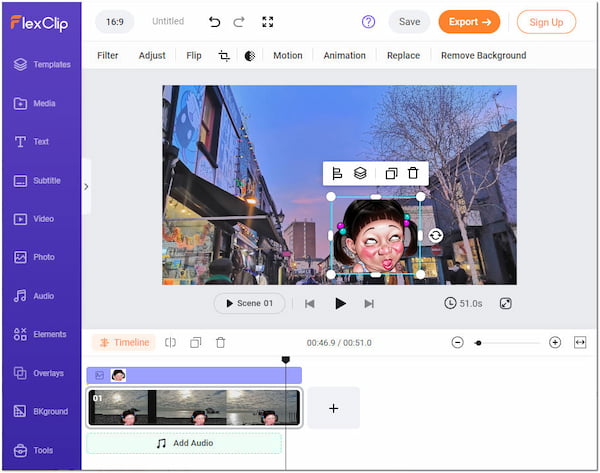Open the Subtitle panel
The width and height of the screenshot is (600, 473).
(37, 181)
